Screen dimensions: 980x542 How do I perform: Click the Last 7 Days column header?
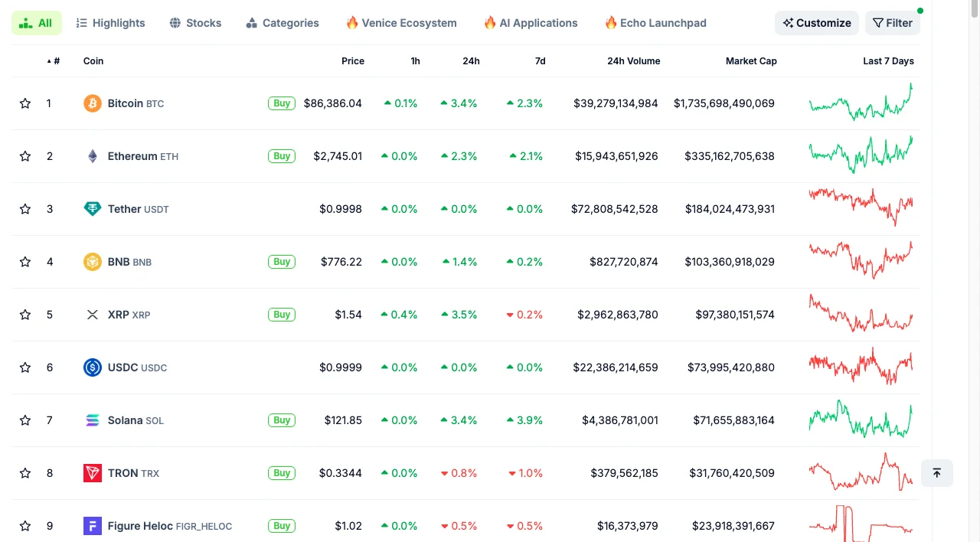click(888, 61)
